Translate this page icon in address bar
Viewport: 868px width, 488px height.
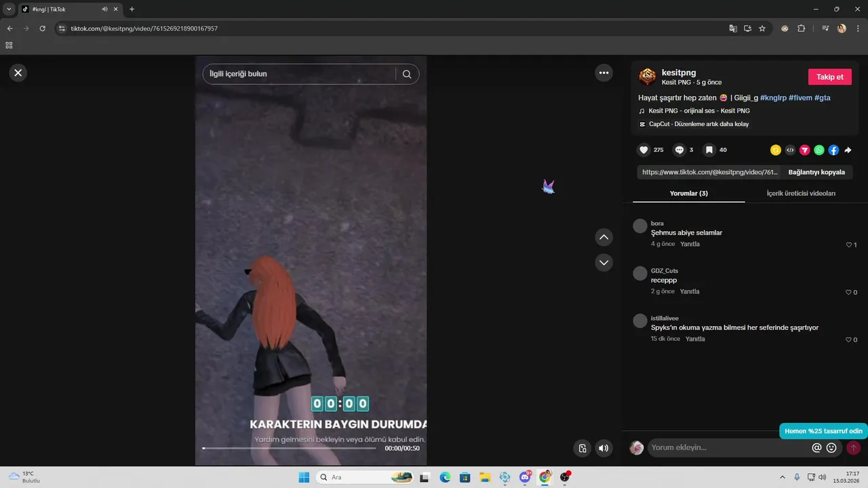(733, 28)
